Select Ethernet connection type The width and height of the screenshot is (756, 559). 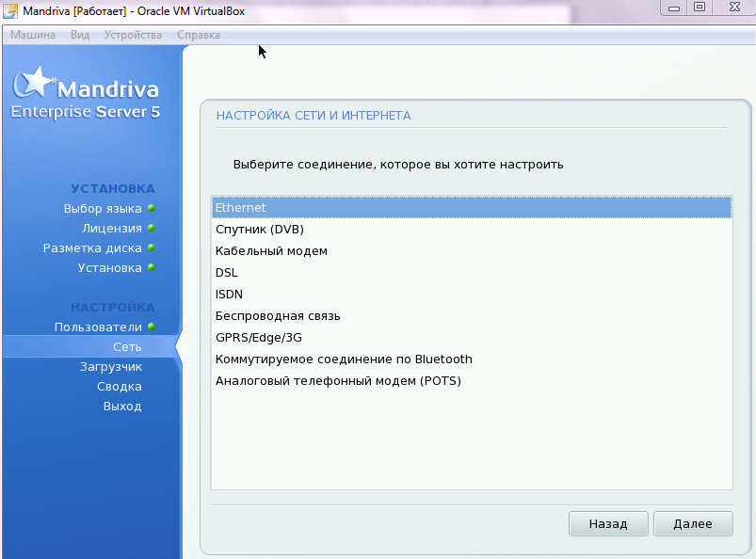tap(472, 207)
